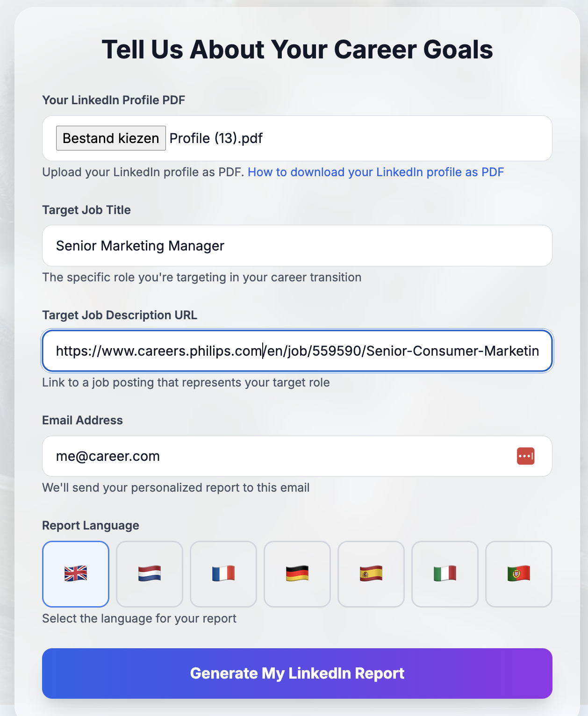Image resolution: width=588 pixels, height=716 pixels.
Task: Pick the French flag language option
Action: click(223, 573)
